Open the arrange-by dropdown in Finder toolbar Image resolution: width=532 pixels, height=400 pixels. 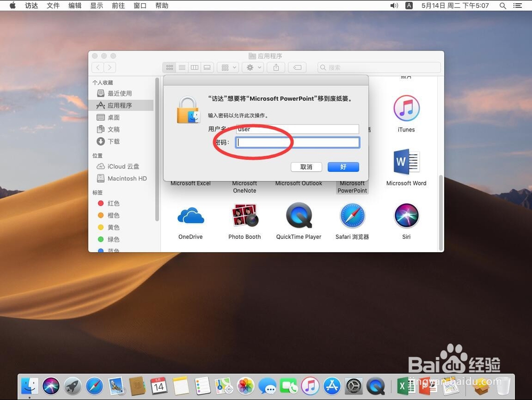(228, 68)
